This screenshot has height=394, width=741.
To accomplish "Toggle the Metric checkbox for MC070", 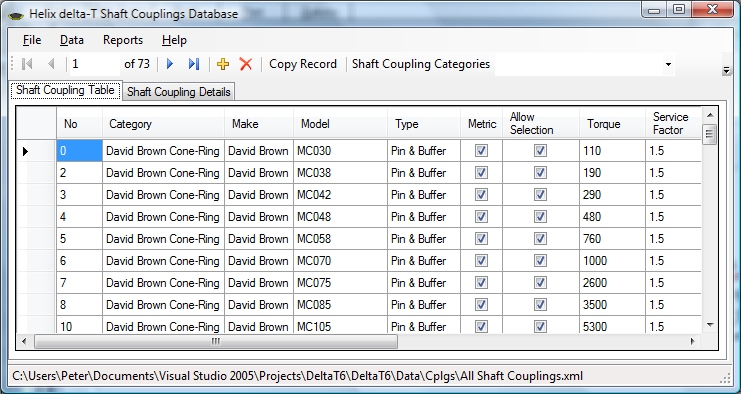I will (x=482, y=260).
